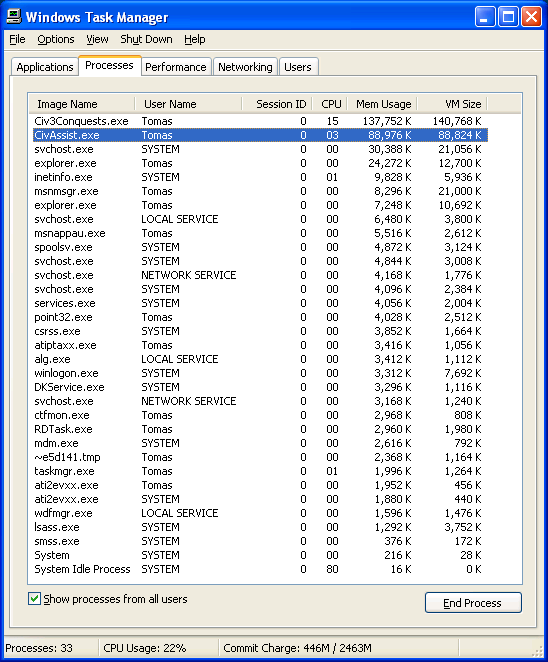Viewport: 548px width, 662px height.
Task: Select the alg.exe process
Action: [258, 359]
